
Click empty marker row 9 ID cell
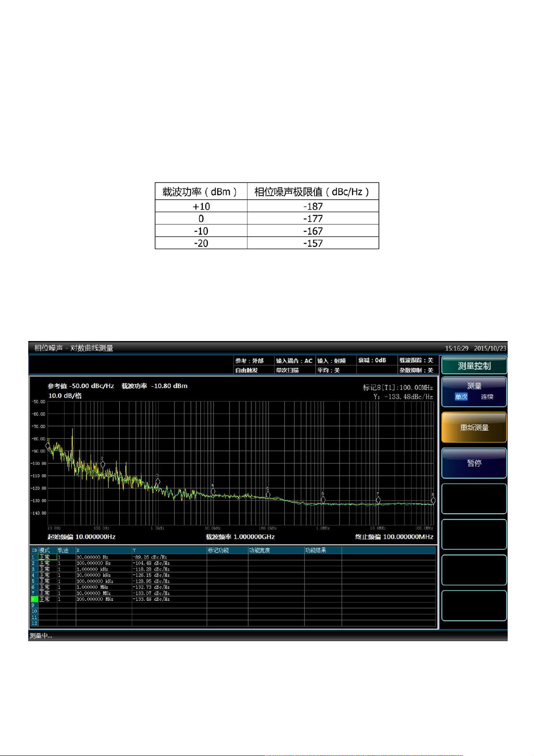(x=34, y=605)
